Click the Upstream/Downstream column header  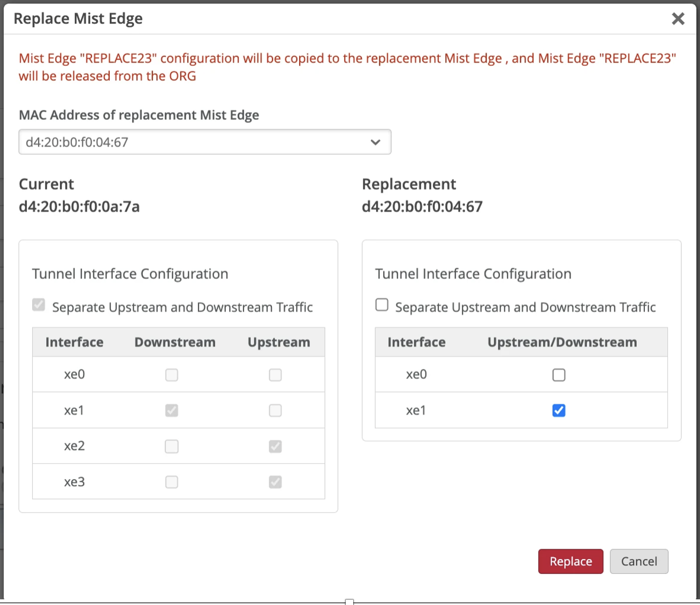click(562, 343)
